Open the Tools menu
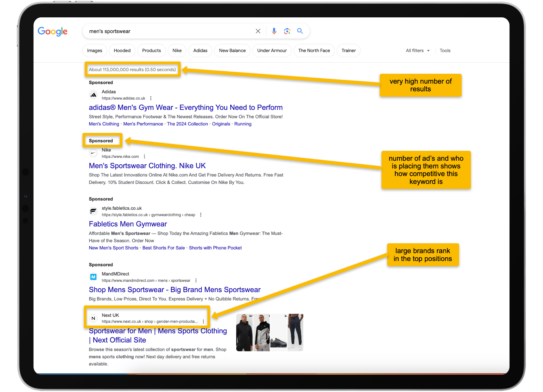 (x=445, y=50)
